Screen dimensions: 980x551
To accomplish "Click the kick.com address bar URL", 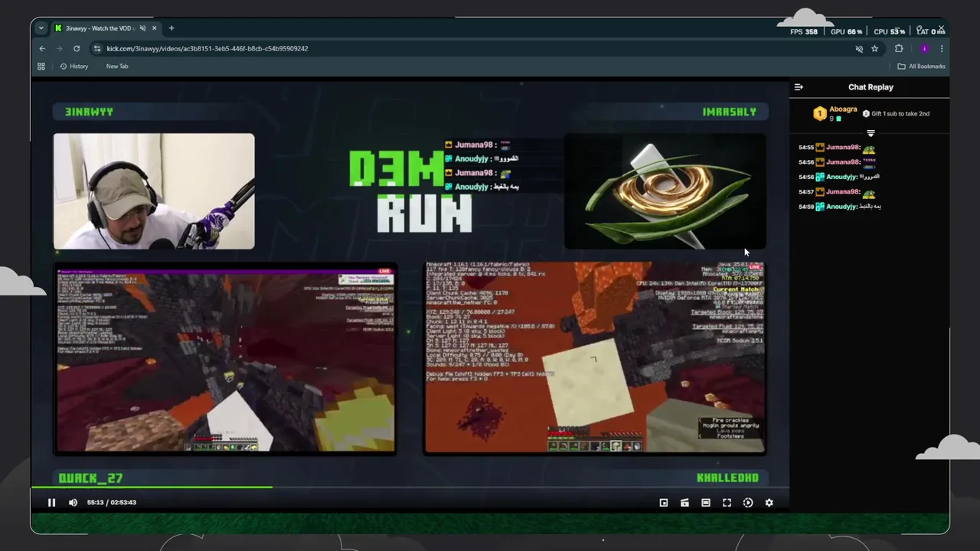I will pyautogui.click(x=207, y=48).
